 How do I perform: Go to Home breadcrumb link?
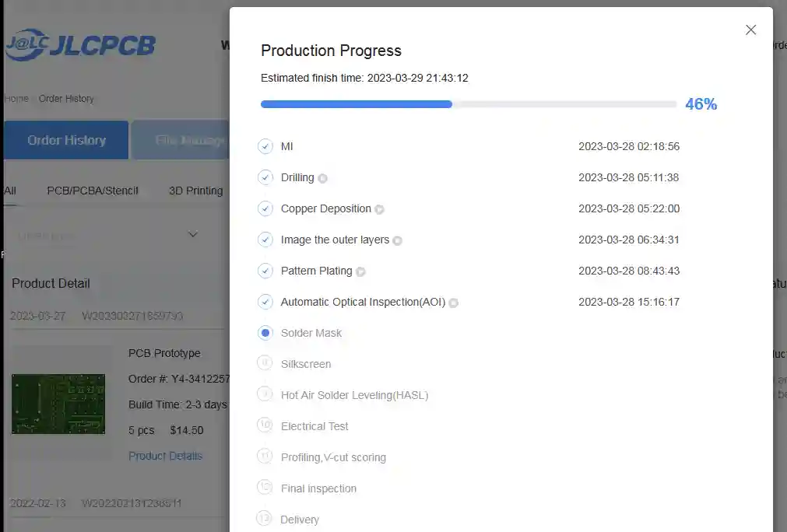[16, 99]
